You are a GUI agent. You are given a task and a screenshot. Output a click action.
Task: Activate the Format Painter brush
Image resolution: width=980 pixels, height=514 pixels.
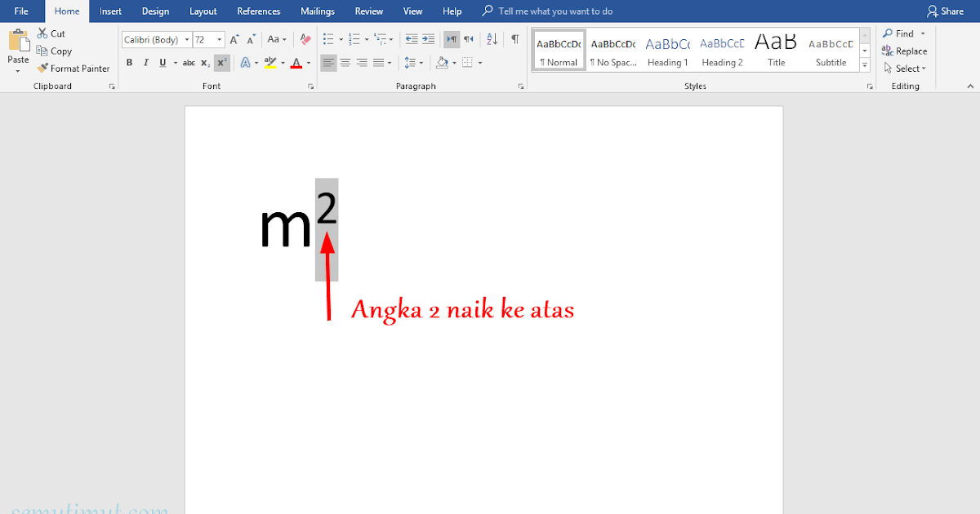73,69
